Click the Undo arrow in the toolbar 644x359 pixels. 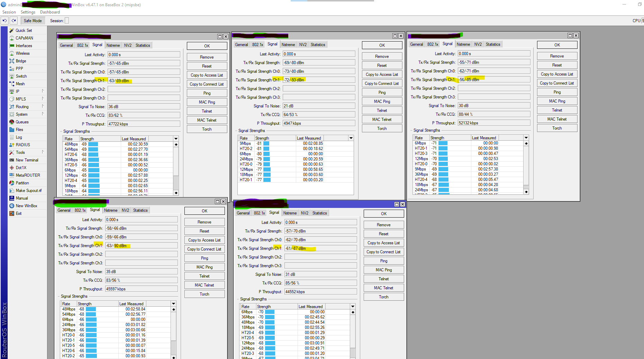click(4, 20)
